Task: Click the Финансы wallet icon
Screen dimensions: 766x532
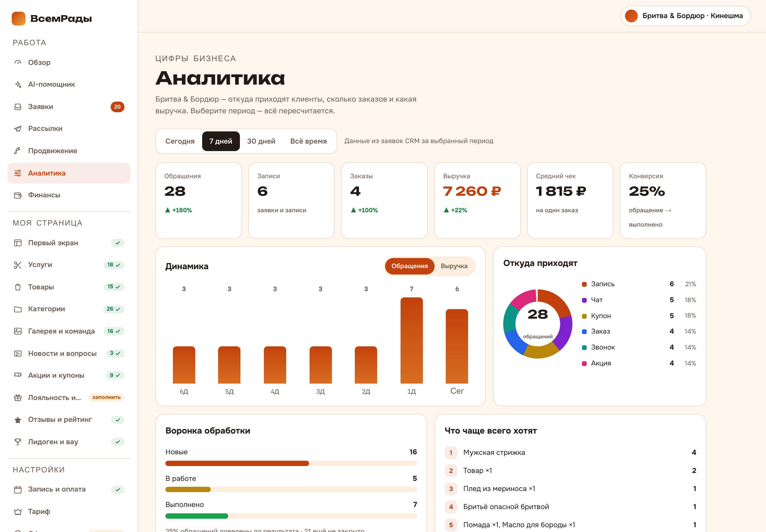Action: pyautogui.click(x=18, y=195)
